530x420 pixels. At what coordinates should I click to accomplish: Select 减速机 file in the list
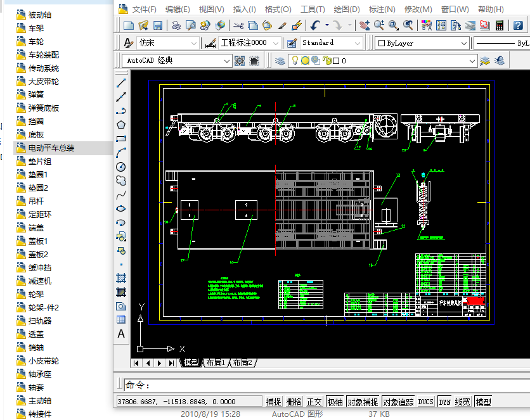point(40,281)
